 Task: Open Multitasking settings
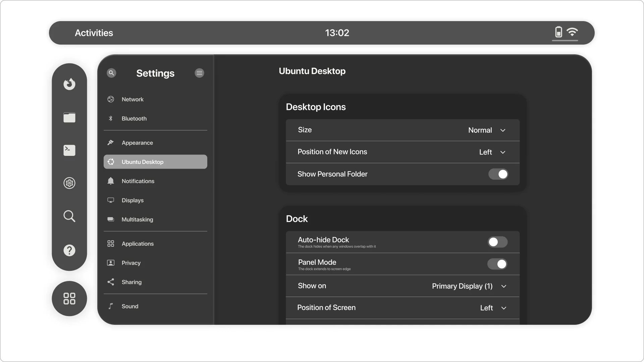(155, 219)
